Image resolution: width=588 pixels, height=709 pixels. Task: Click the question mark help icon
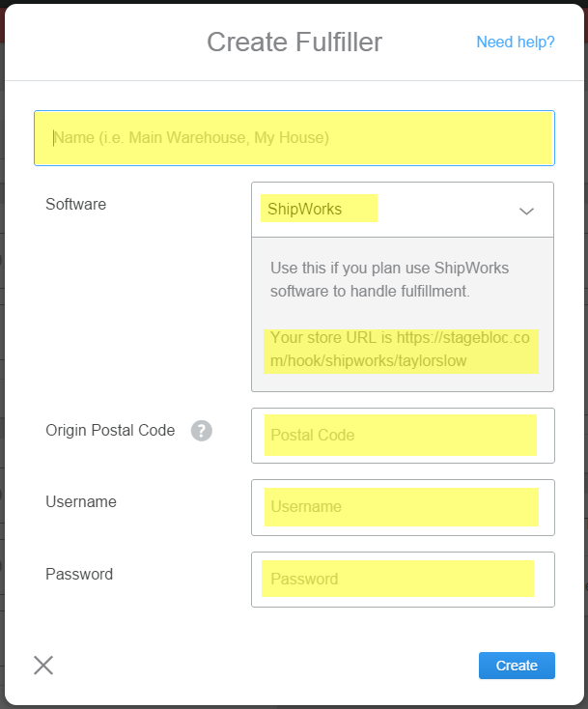click(x=202, y=431)
